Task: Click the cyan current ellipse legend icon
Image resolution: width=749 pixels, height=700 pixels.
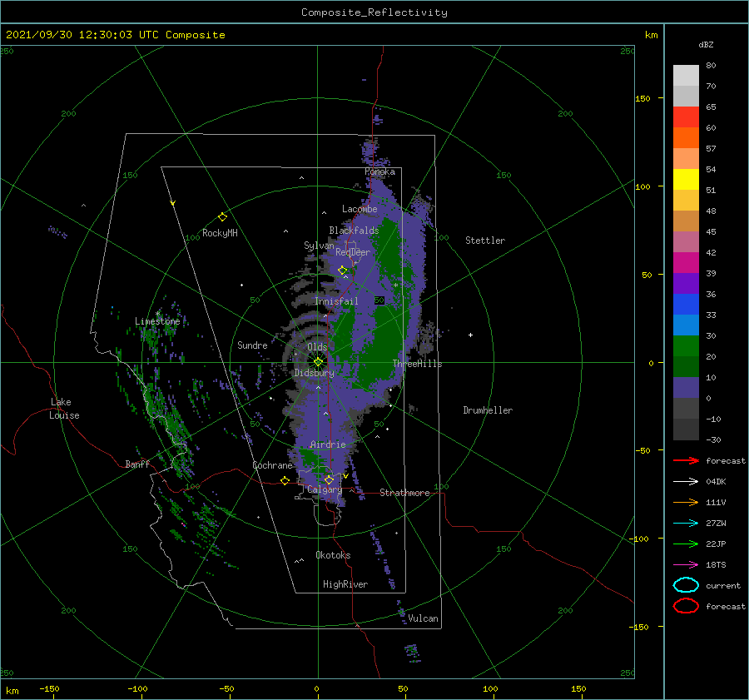Action: point(686,585)
